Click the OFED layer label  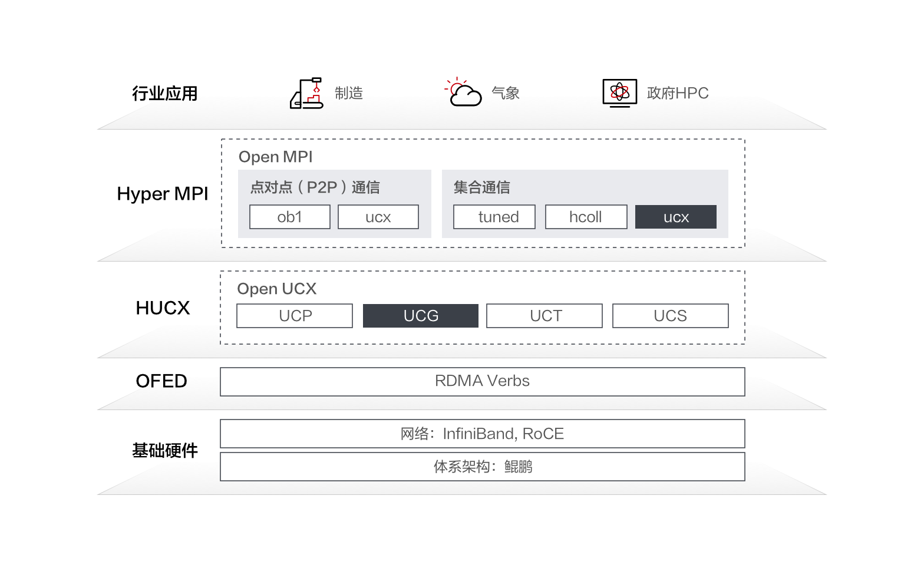161,381
